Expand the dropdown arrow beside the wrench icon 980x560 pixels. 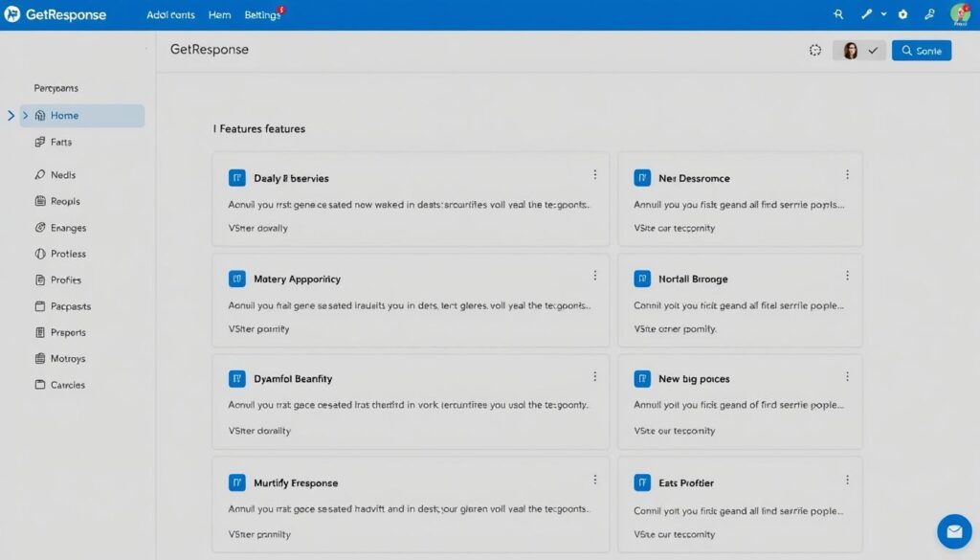coord(883,14)
